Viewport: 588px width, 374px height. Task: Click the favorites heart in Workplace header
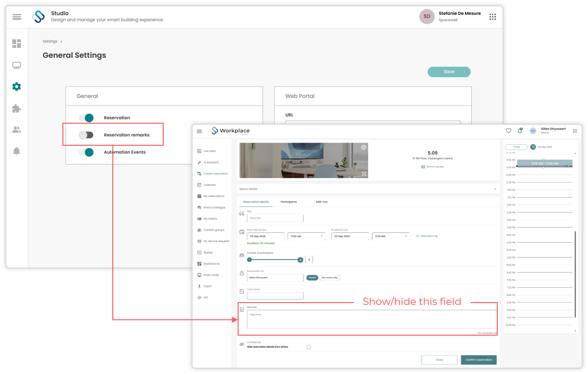tap(508, 131)
